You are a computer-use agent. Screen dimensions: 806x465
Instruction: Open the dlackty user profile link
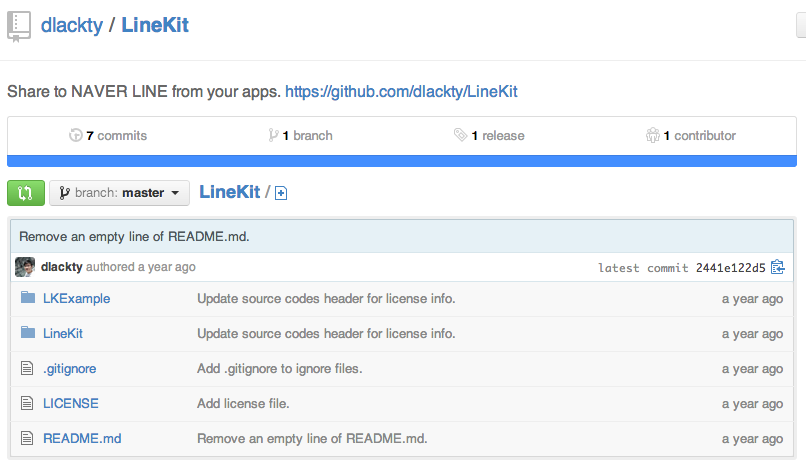tap(71, 25)
